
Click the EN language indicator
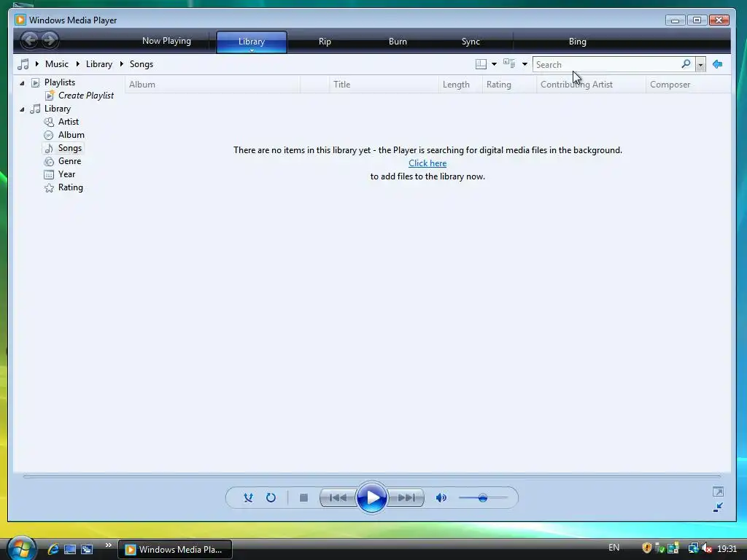click(x=614, y=548)
